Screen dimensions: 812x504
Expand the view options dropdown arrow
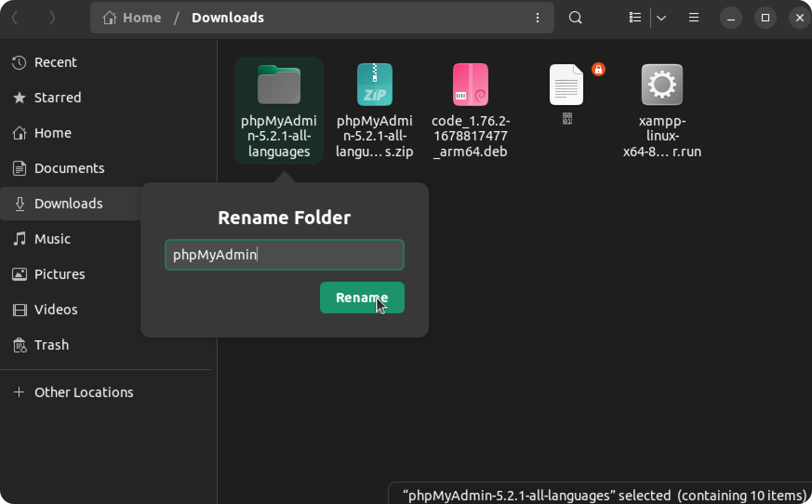coord(661,18)
